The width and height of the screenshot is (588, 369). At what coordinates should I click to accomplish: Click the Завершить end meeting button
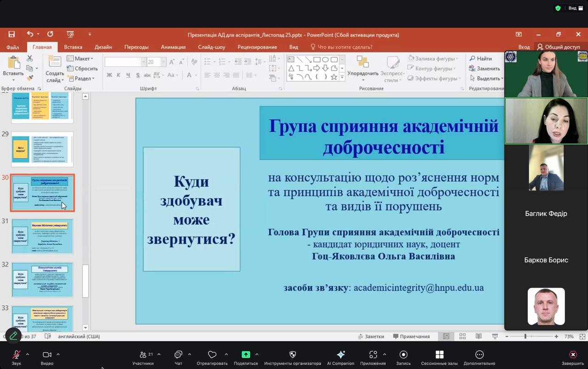573,355
